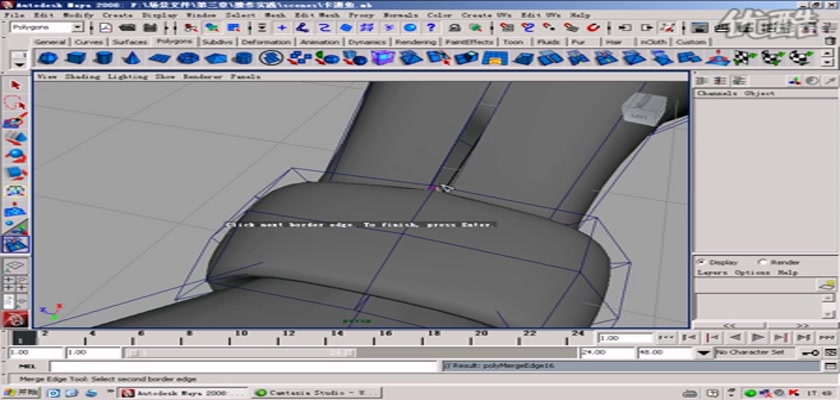Select the Lasso tool in the toolbox

coord(14,103)
